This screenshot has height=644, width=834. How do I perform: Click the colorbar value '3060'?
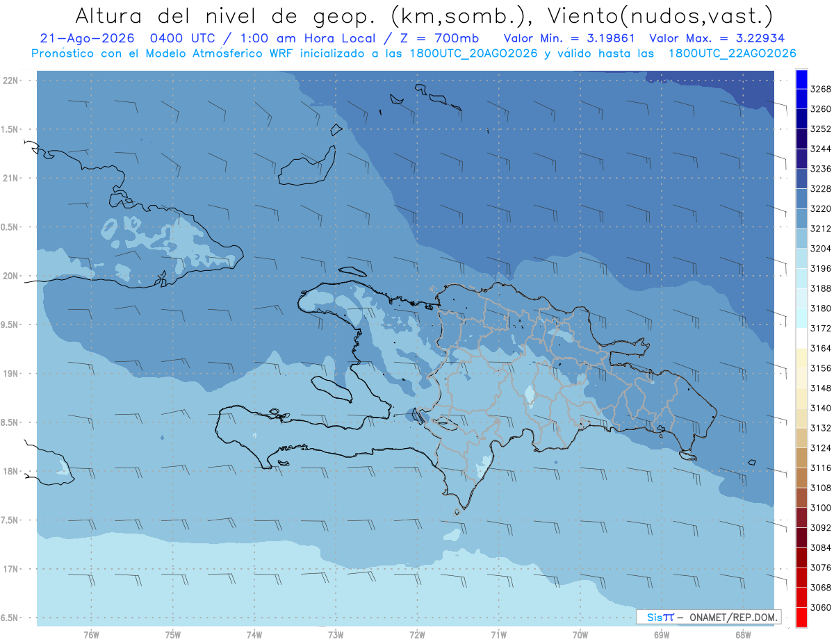tap(821, 607)
